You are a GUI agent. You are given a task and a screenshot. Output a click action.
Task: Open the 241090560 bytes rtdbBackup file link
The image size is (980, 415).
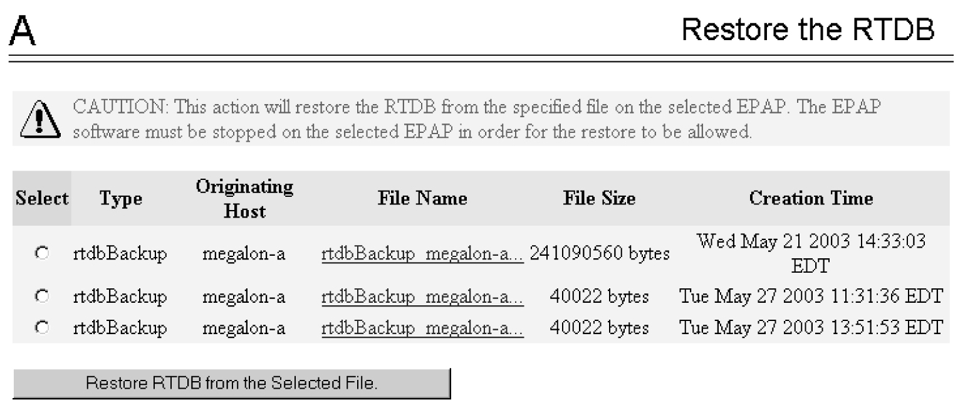pyautogui.click(x=422, y=254)
